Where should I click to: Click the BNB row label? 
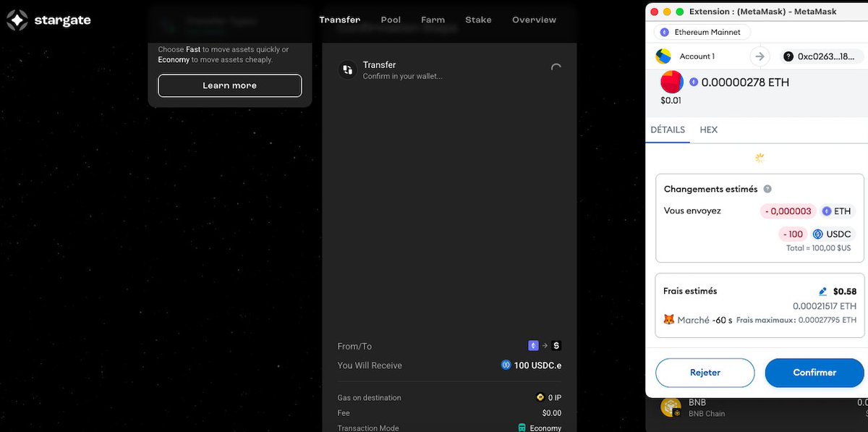tap(697, 402)
